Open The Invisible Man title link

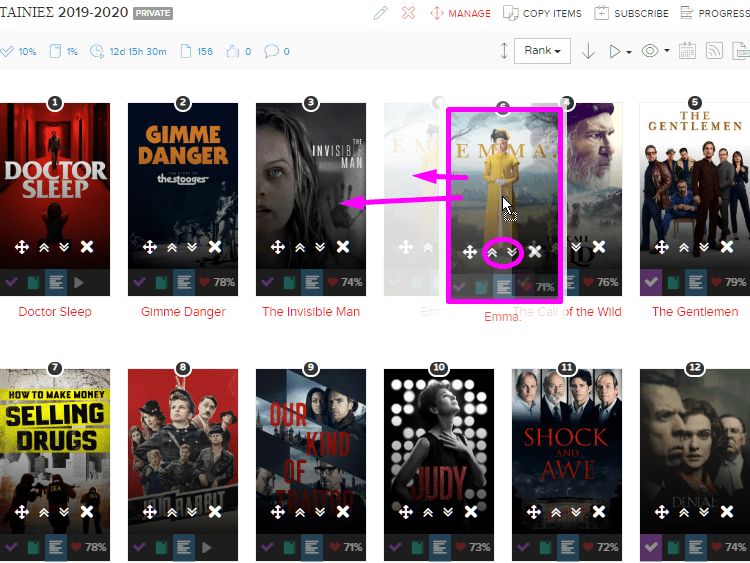point(311,311)
